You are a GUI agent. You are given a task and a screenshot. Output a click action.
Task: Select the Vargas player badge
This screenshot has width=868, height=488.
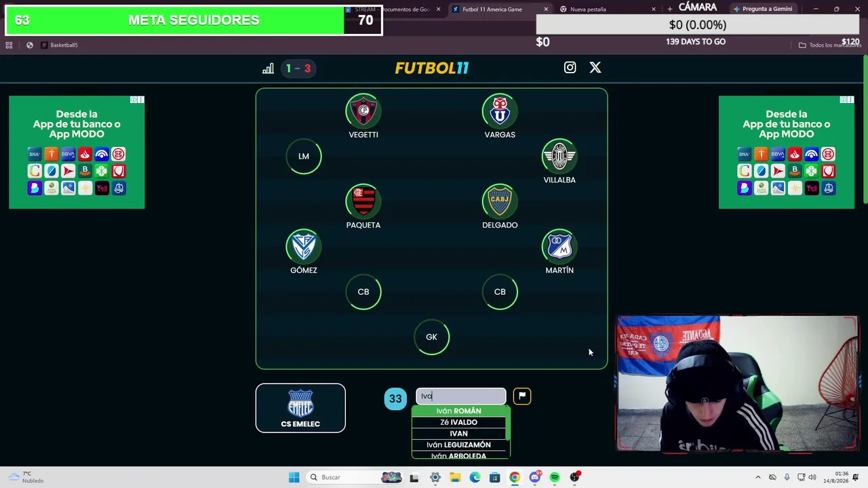click(500, 111)
